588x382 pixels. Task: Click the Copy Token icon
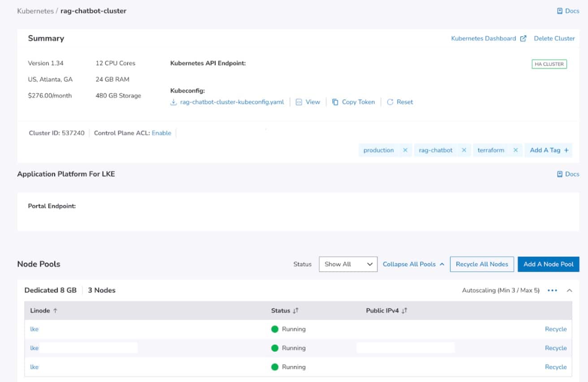tap(335, 102)
